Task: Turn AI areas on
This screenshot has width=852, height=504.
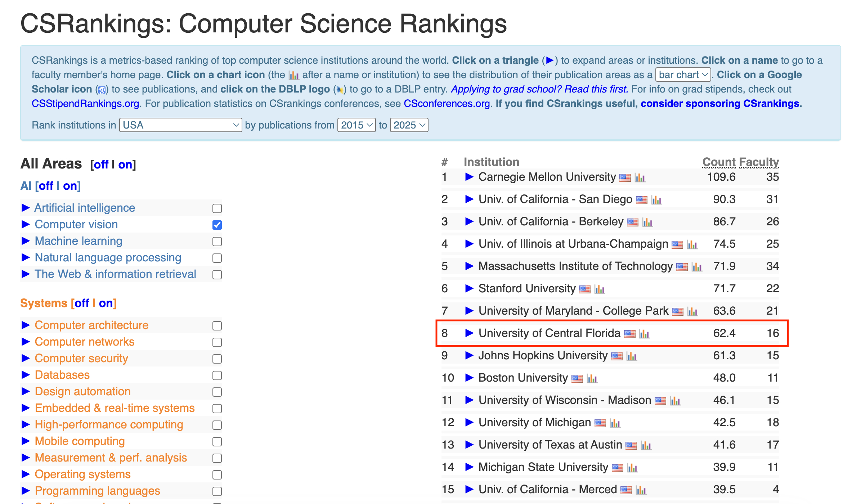Action: [x=70, y=186]
